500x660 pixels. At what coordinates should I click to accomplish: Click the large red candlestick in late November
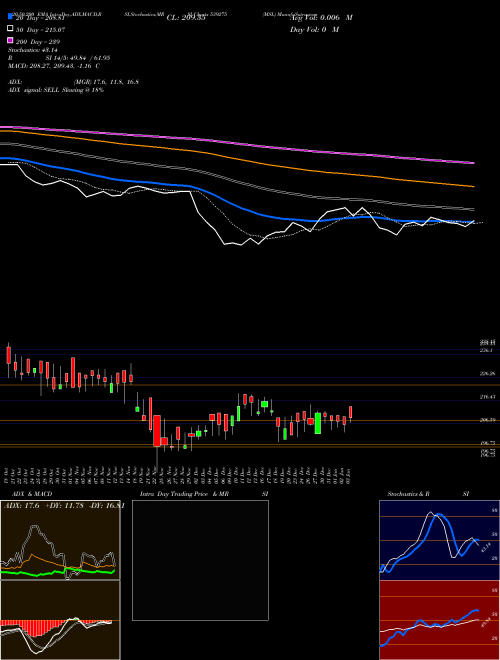[x=157, y=431]
